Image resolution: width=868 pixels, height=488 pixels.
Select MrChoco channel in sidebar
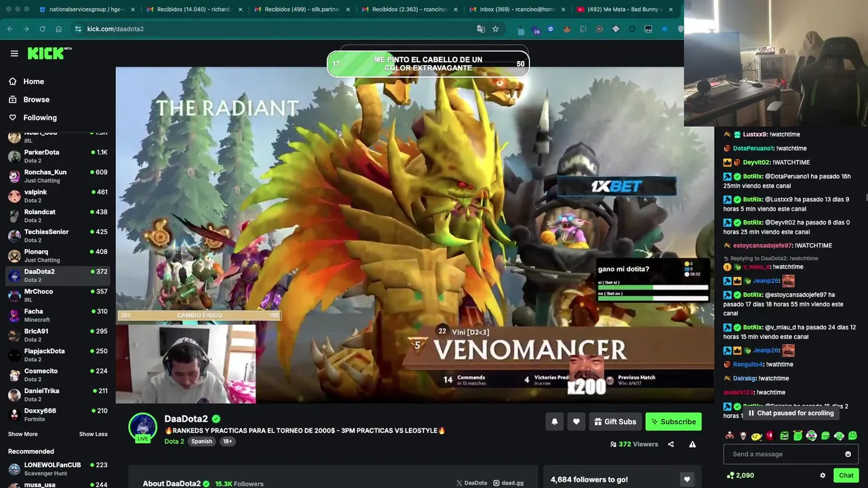[x=58, y=296]
